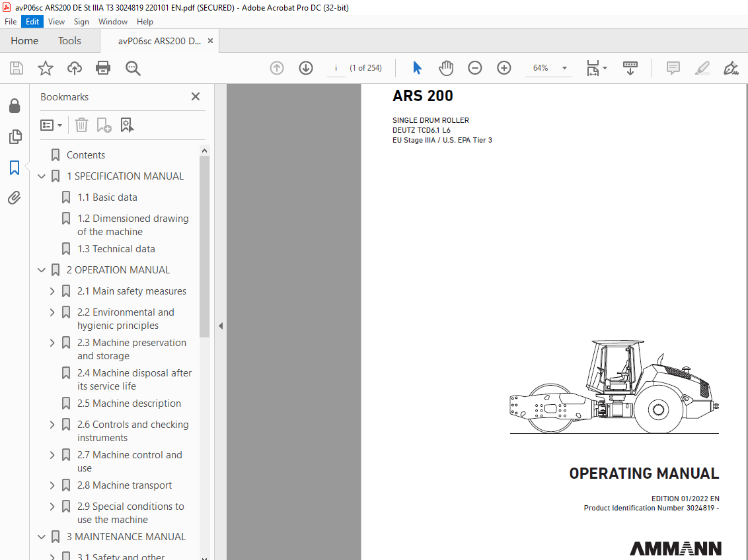748x560 pixels.
Task: Jump to 2.5 Machine description bookmark
Action: [x=130, y=403]
